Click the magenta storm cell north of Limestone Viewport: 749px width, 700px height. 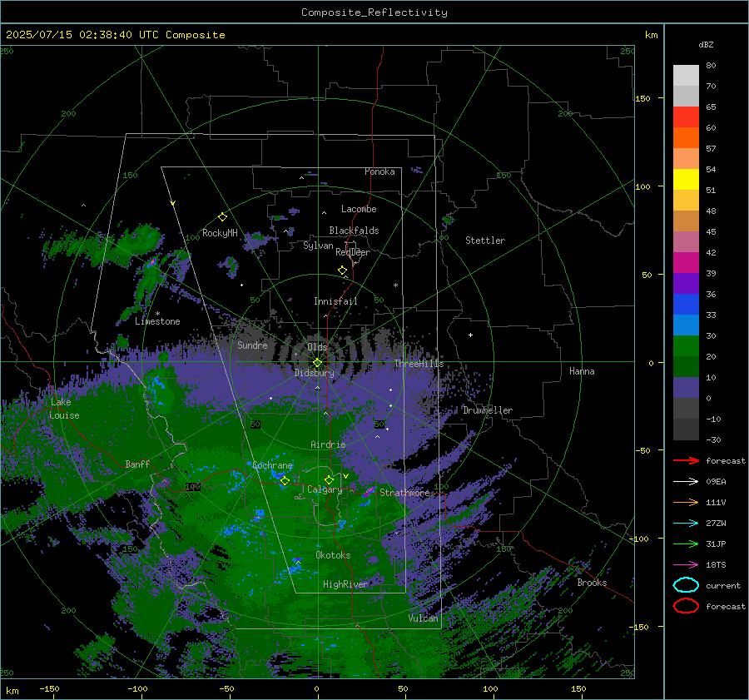click(x=152, y=262)
